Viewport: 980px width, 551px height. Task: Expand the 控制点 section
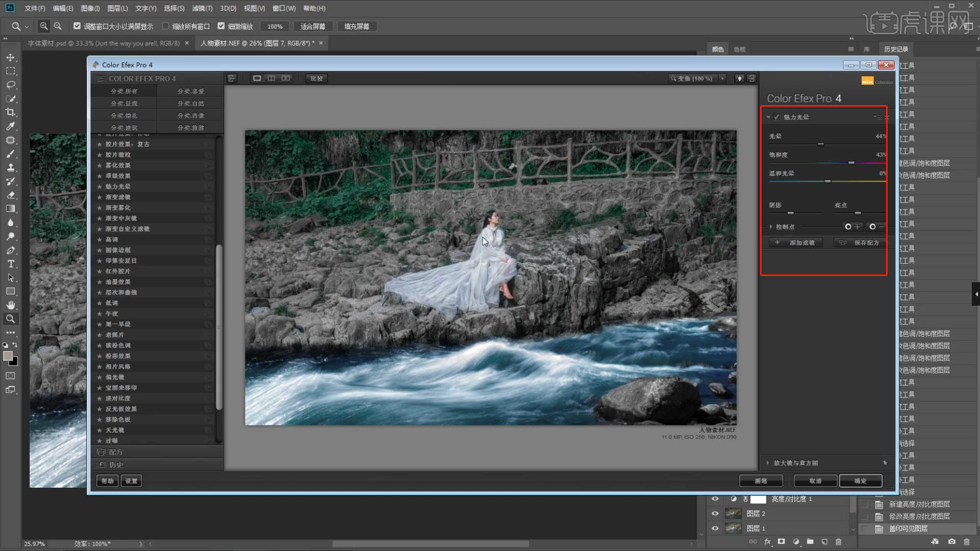click(771, 227)
